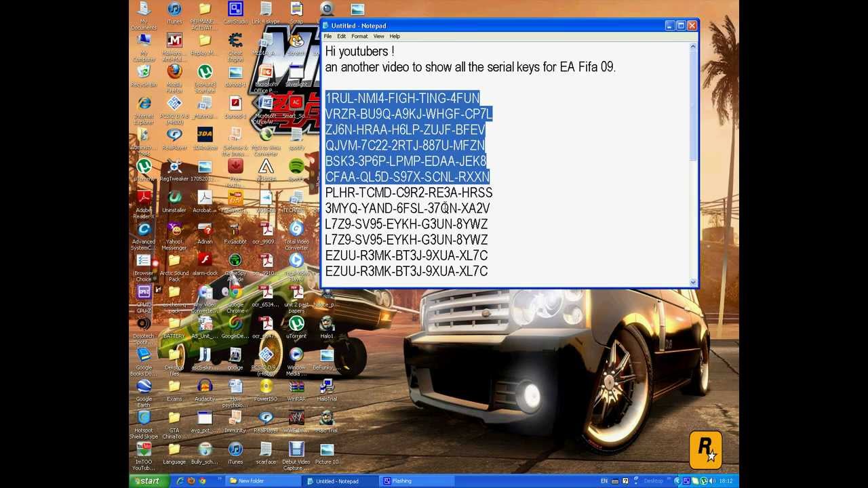Open the Notepad Format menu

[359, 36]
